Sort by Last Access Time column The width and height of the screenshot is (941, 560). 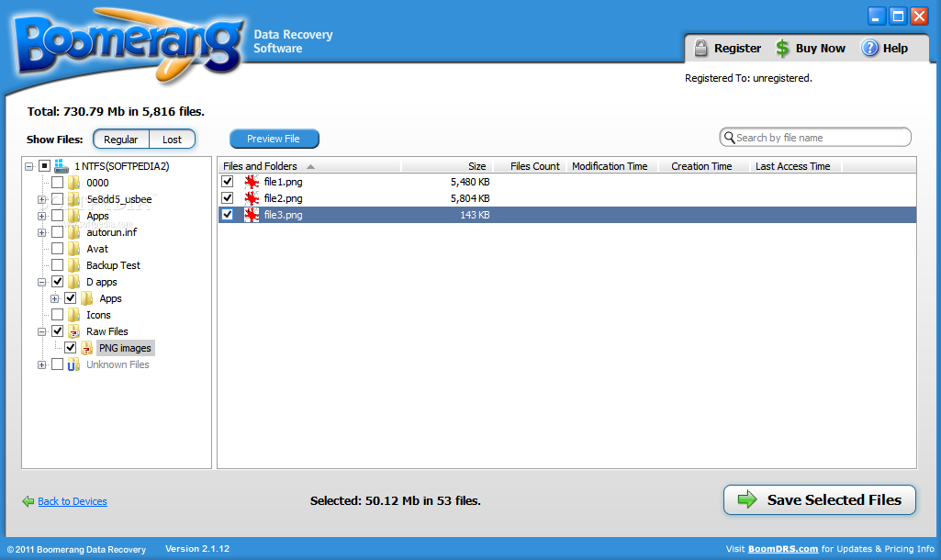(x=796, y=166)
